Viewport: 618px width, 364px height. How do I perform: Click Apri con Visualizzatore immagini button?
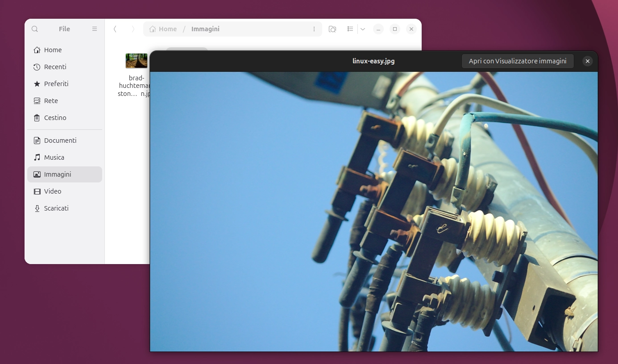pyautogui.click(x=518, y=61)
